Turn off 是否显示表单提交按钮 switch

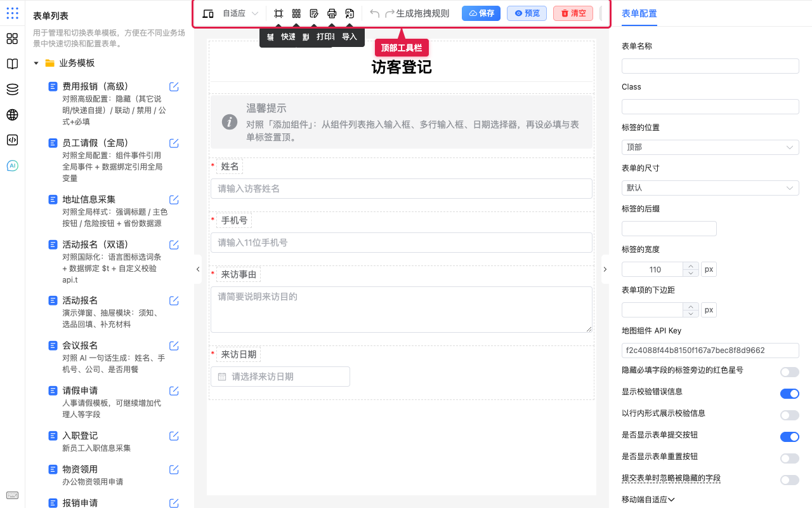pos(789,437)
